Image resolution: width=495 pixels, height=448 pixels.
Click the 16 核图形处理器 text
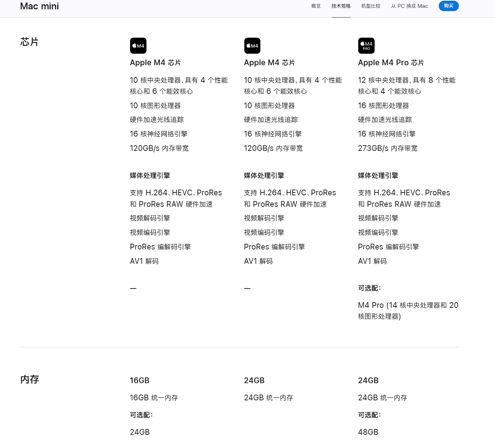pyautogui.click(x=383, y=106)
